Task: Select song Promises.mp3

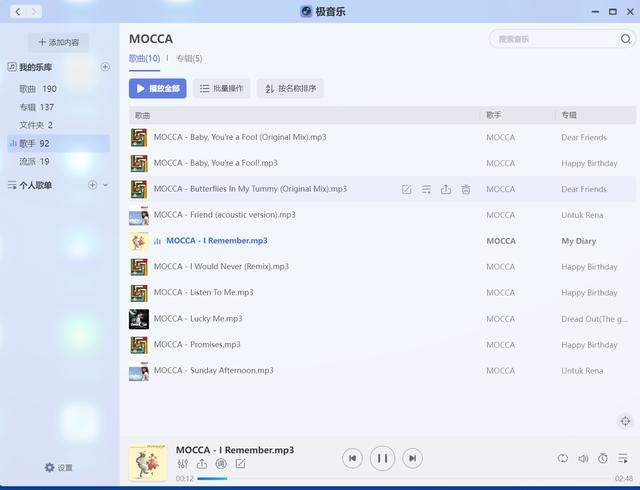Action: pos(382,345)
